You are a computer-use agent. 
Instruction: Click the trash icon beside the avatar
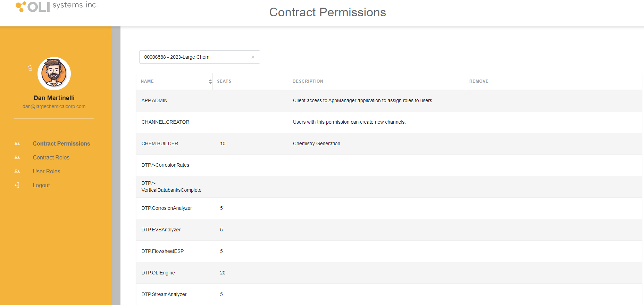coord(30,68)
